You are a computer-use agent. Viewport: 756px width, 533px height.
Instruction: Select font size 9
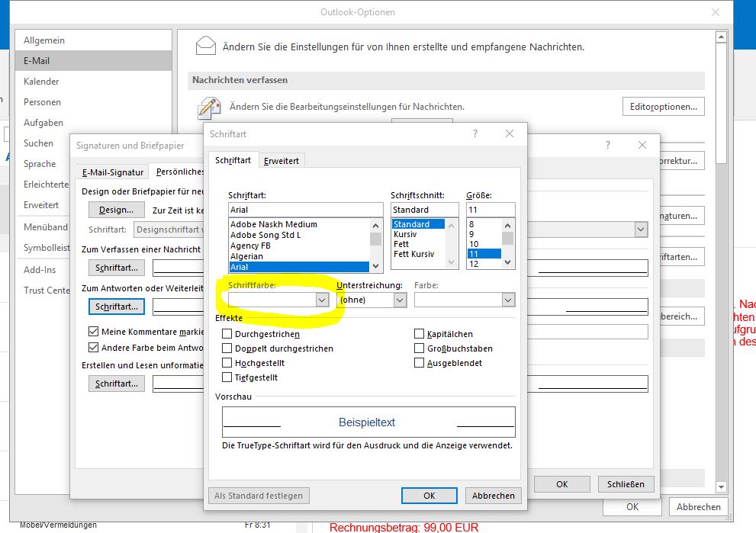[x=484, y=234]
